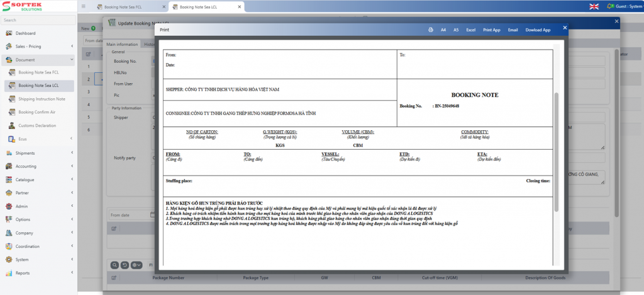Close the Booking Note Sea LCL tab
Viewport: 644px width, 295px height.
[240, 7]
